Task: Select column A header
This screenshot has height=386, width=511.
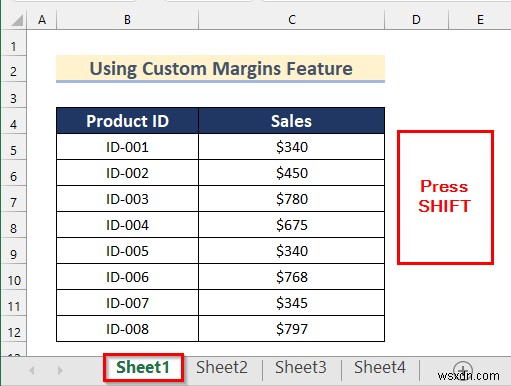Action: point(42,20)
